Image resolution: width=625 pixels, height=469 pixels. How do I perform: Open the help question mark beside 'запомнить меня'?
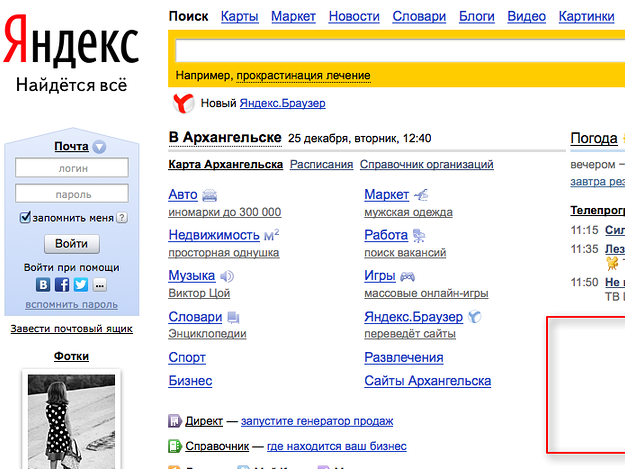(122, 218)
